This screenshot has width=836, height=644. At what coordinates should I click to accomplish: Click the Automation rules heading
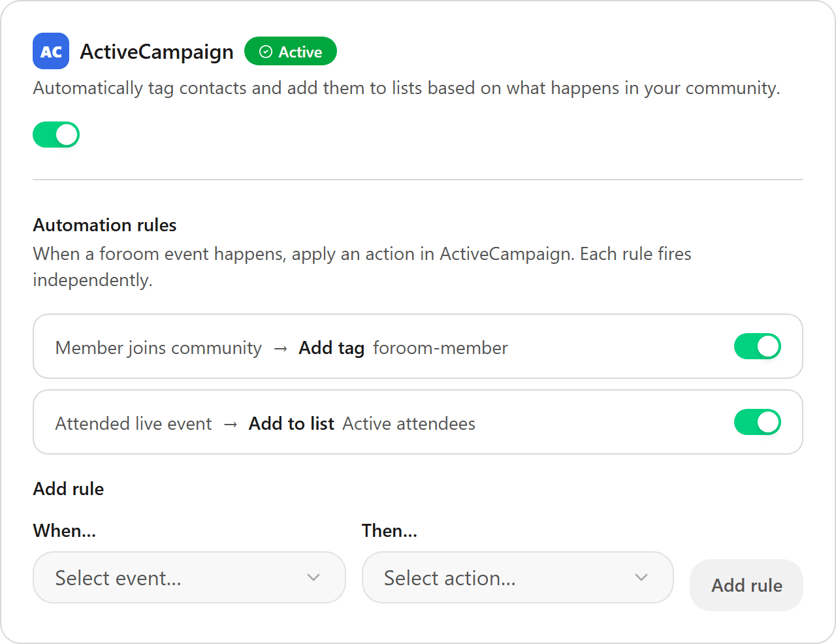(x=105, y=225)
